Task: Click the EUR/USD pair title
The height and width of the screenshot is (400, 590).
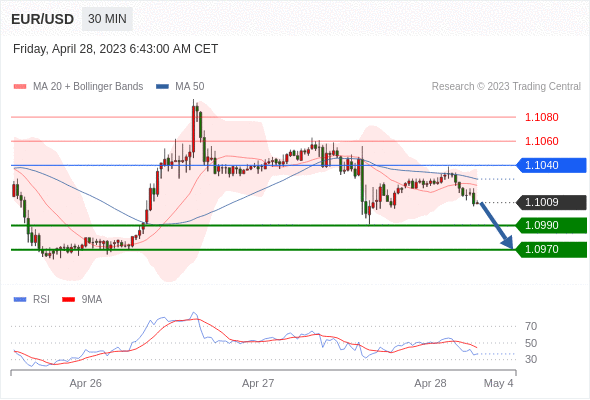Action: (x=43, y=19)
